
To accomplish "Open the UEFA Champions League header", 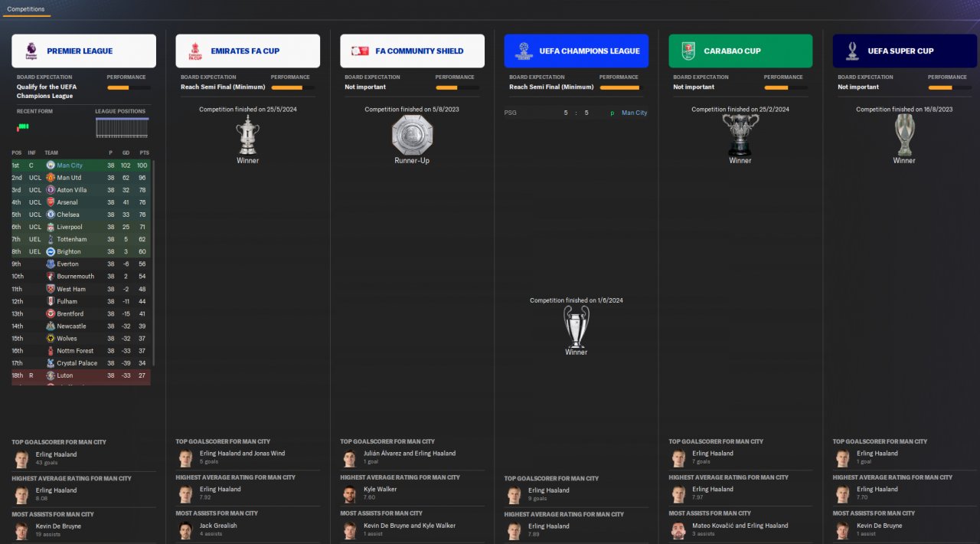I will 576,51.
